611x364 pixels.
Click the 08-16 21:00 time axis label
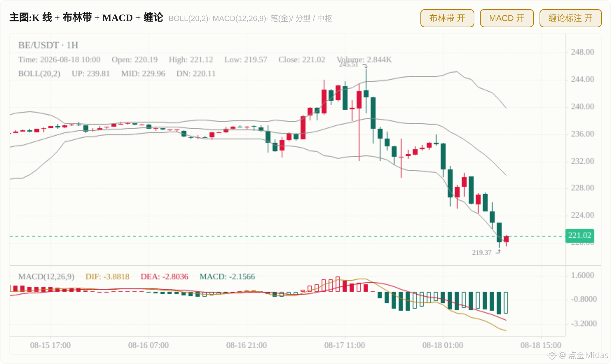tap(247, 345)
